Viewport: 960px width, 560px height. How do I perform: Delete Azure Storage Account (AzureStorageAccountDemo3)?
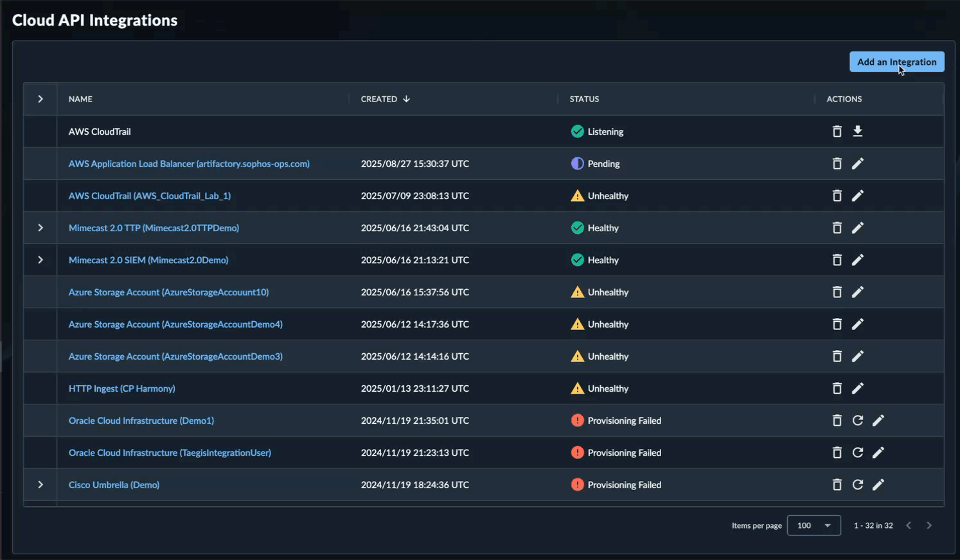click(837, 356)
